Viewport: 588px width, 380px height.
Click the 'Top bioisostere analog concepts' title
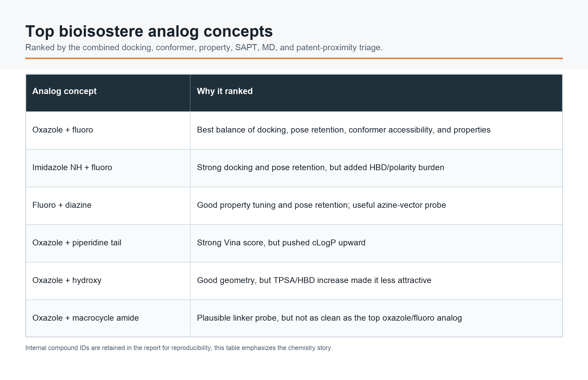(149, 31)
